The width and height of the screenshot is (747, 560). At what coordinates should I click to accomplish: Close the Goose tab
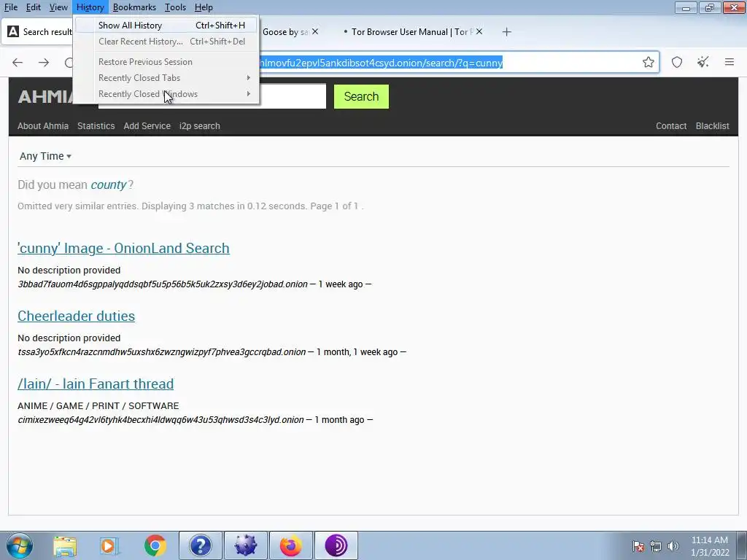315,32
